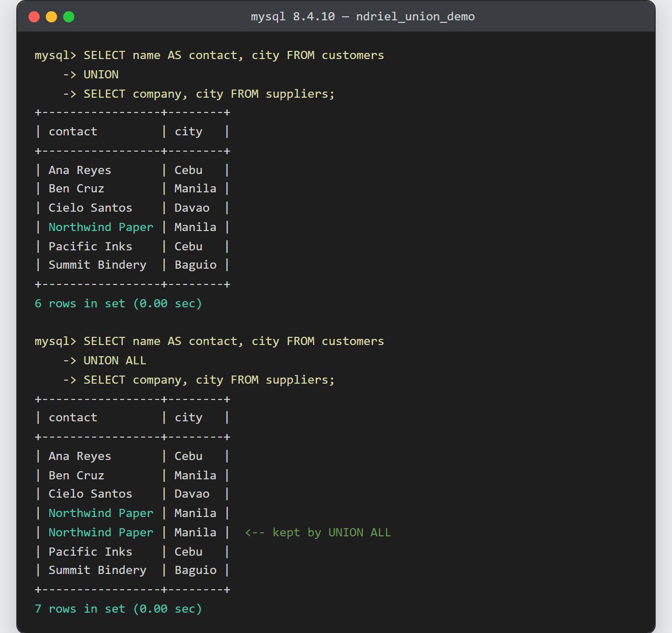Click "Baguio" in the six-row result
The height and width of the screenshot is (633, 672).
(195, 265)
